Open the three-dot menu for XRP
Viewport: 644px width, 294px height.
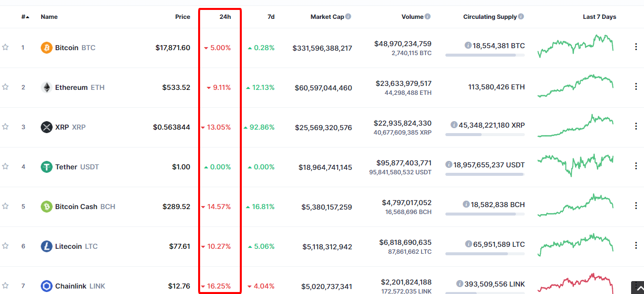click(636, 126)
